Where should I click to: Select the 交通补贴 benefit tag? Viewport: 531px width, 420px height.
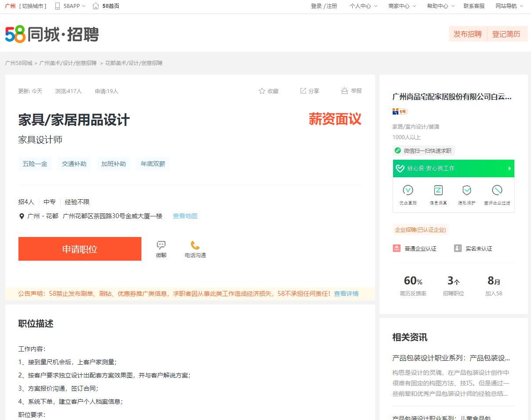pos(74,163)
